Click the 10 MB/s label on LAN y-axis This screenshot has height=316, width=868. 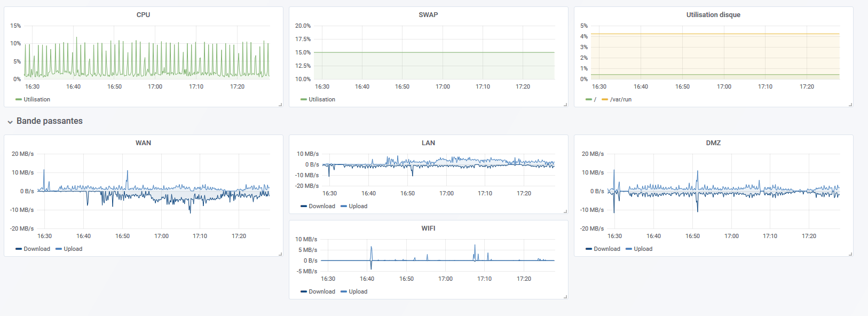(x=308, y=154)
